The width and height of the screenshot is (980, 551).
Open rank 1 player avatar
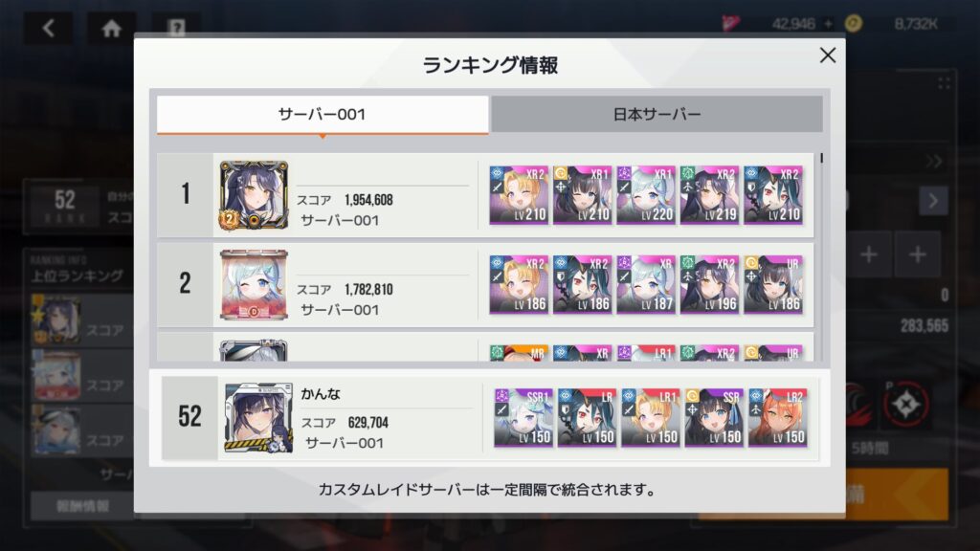tap(254, 195)
